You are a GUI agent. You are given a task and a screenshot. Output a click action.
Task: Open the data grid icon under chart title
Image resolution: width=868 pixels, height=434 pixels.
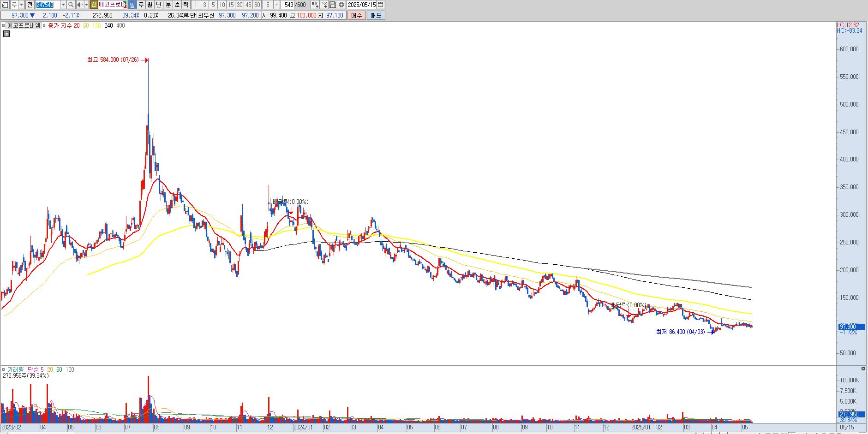6,34
